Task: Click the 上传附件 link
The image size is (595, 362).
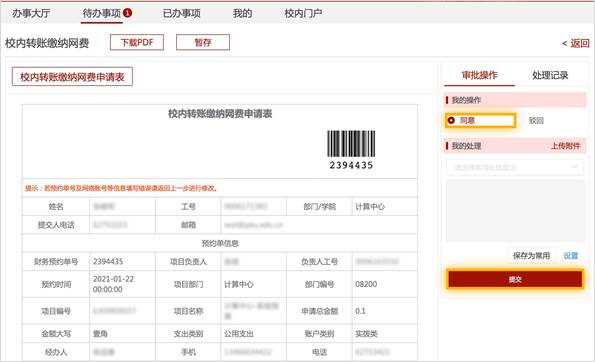Action: pyautogui.click(x=565, y=146)
